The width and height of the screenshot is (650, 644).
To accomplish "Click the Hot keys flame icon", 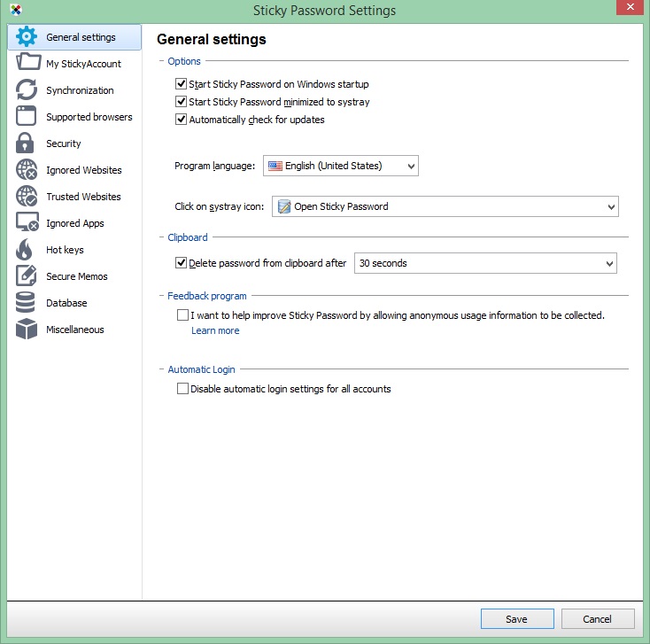I will coord(24,249).
